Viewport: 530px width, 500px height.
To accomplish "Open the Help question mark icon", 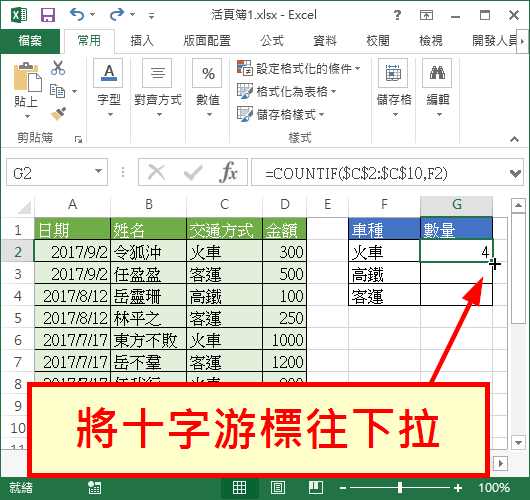I will tap(397, 15).
